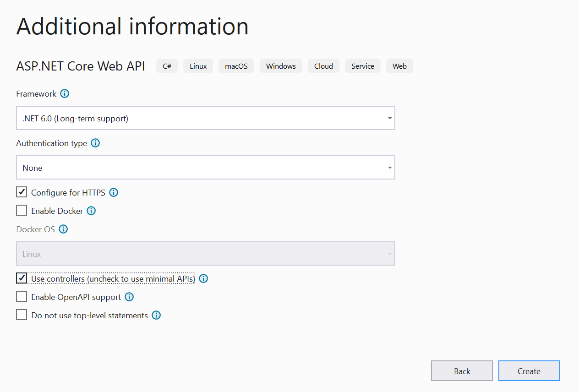
Task: Click the Additional information heading
Action: tap(132, 27)
